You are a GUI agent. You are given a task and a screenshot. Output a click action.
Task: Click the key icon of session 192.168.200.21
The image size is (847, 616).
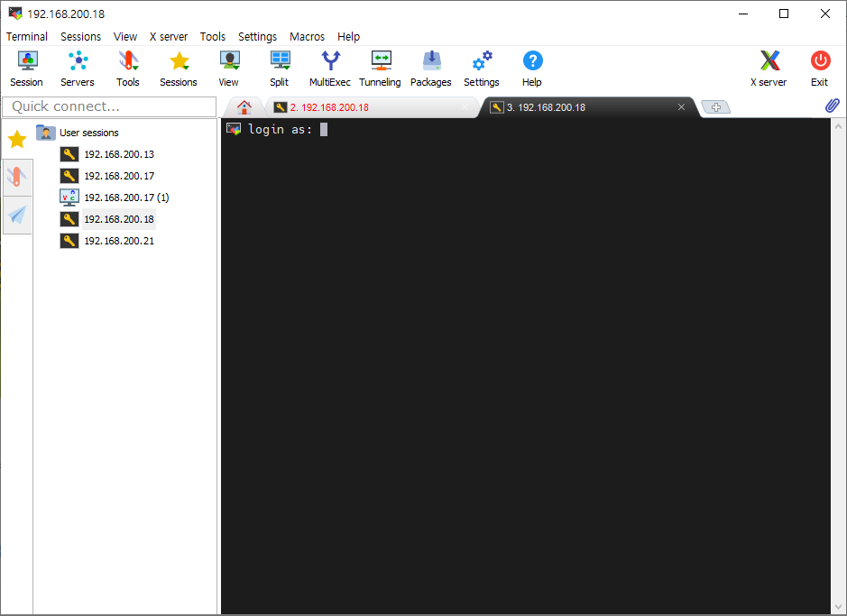tap(69, 241)
